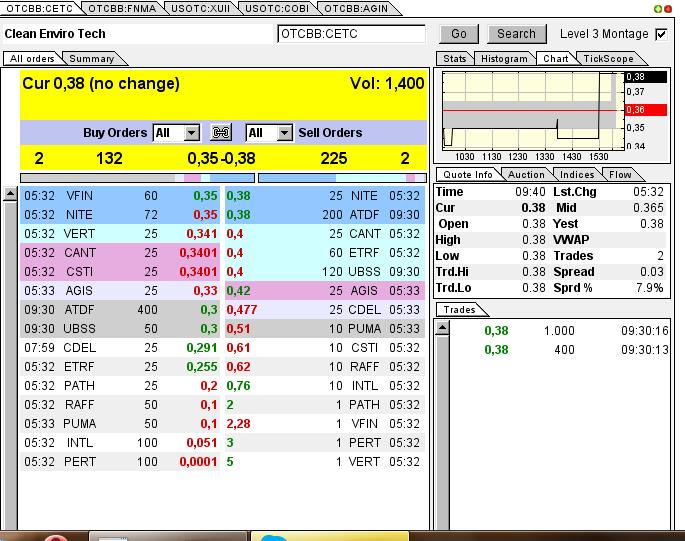Click the link icon between order filters
The image size is (685, 541).
(221, 133)
